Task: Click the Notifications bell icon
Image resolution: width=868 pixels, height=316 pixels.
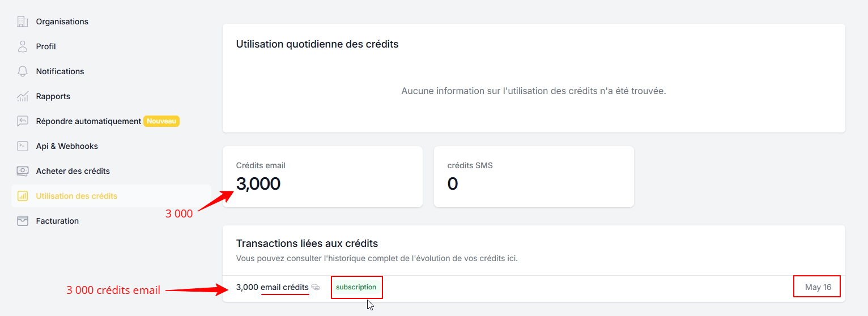Action: coord(23,71)
